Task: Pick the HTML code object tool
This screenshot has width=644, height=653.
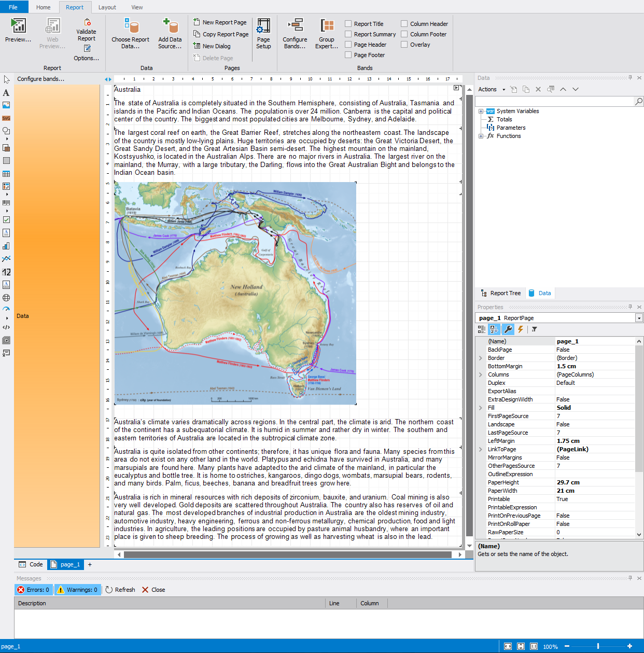Action: [x=6, y=327]
